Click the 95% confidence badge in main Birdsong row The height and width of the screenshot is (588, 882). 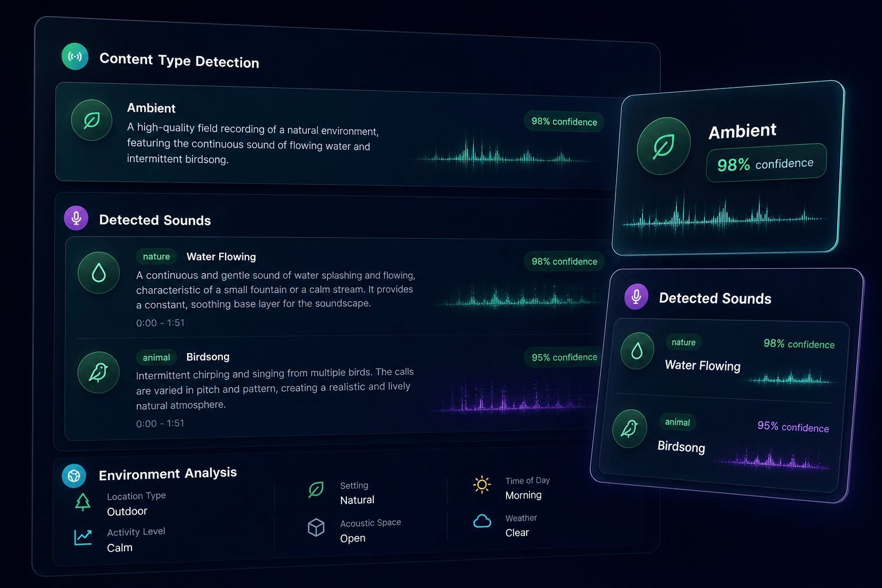(x=564, y=357)
